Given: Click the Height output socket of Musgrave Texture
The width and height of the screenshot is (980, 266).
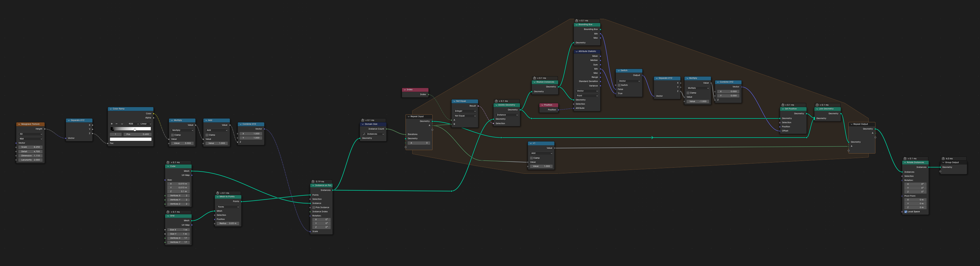Looking at the screenshot, I should click(45, 129).
